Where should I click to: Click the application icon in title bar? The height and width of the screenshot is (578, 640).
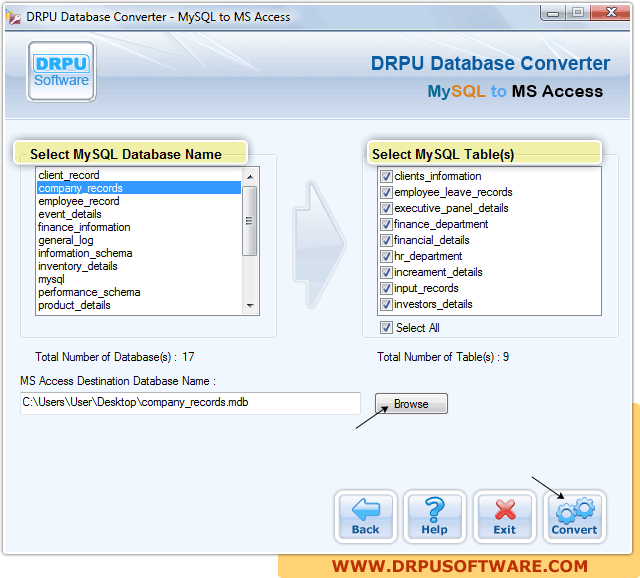tap(13, 16)
